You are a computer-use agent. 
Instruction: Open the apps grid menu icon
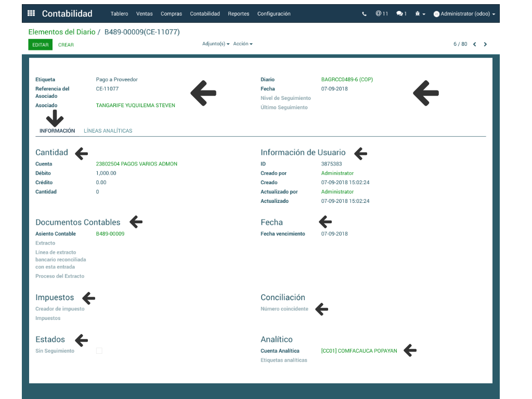coord(31,14)
